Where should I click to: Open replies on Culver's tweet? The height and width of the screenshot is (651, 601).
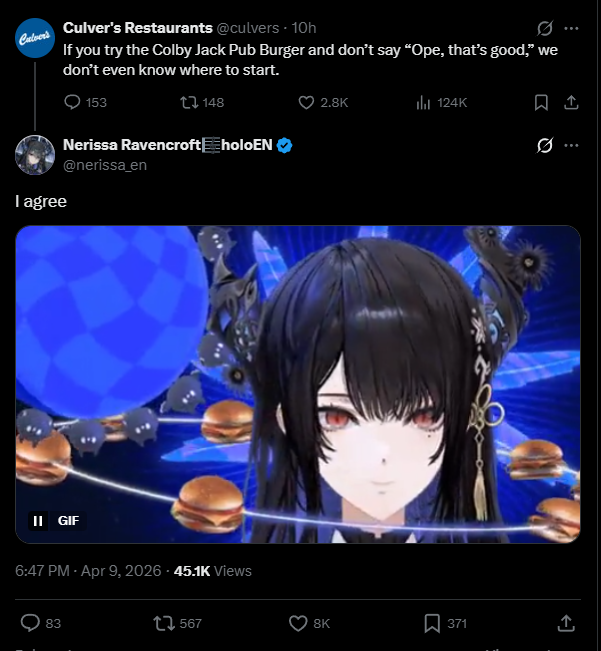[85, 103]
